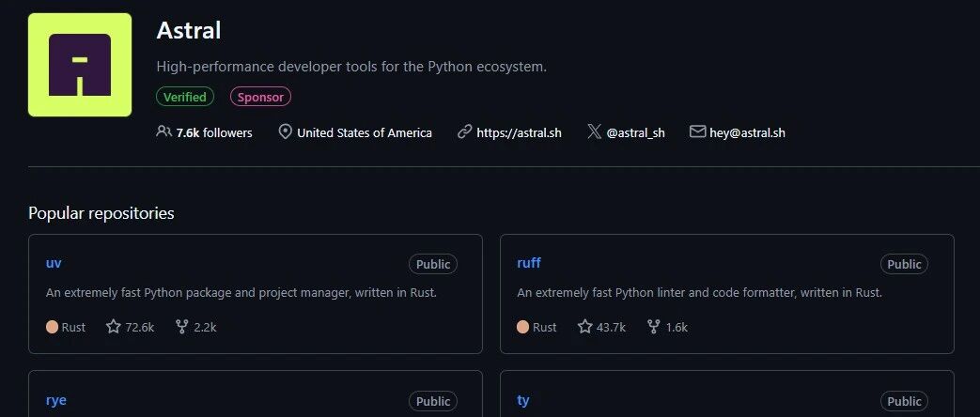Click the Public label on rye card

point(433,401)
